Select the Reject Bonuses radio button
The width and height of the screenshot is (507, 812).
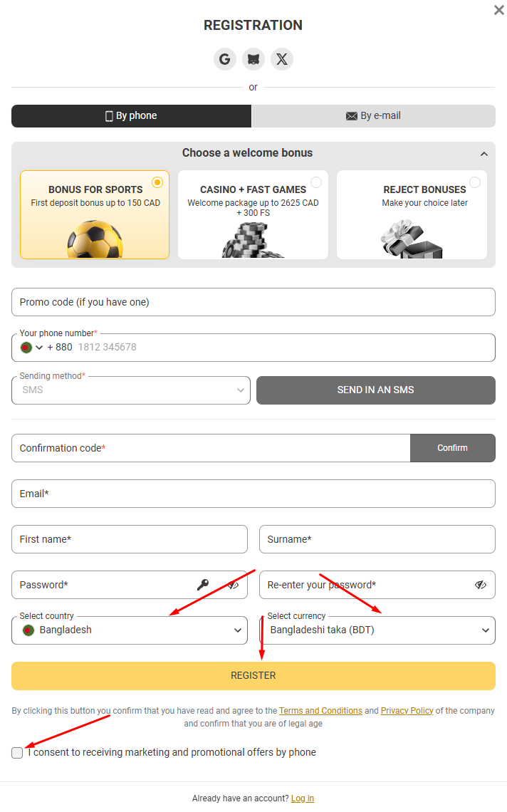click(474, 182)
